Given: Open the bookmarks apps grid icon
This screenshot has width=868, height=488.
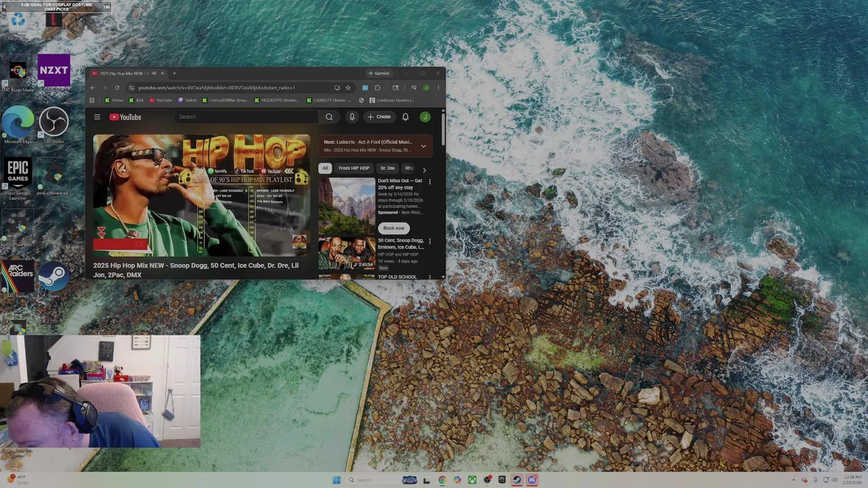Looking at the screenshot, I should 92,100.
